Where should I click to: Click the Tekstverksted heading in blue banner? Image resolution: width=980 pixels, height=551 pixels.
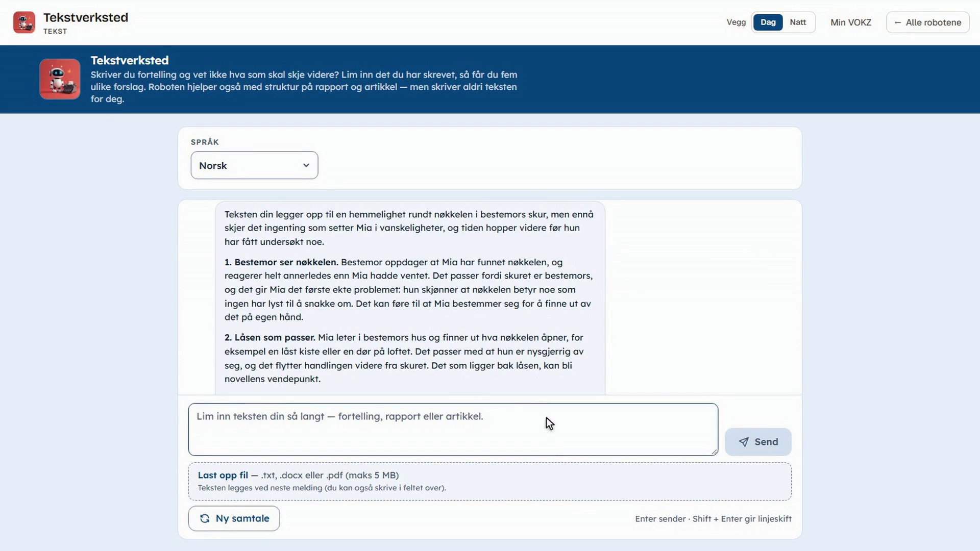[130, 60]
